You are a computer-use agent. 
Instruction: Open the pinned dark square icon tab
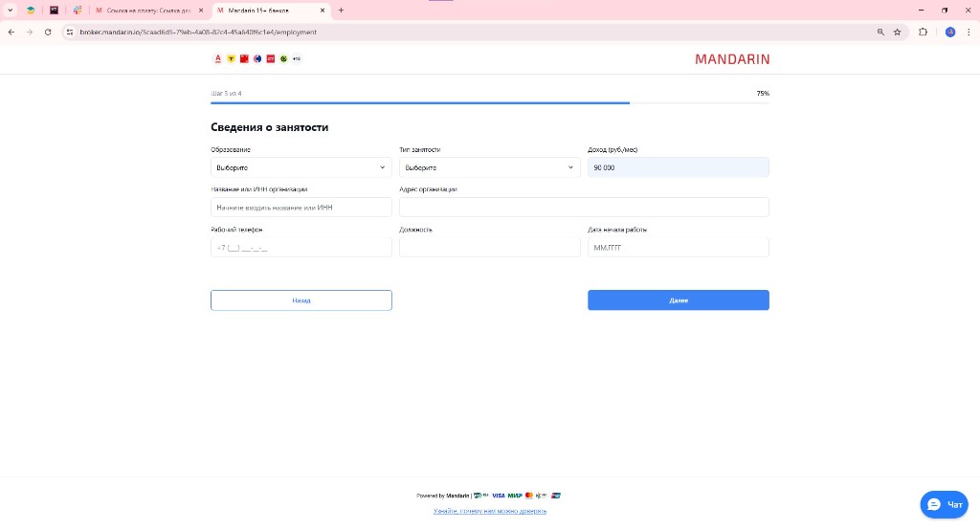click(54, 10)
